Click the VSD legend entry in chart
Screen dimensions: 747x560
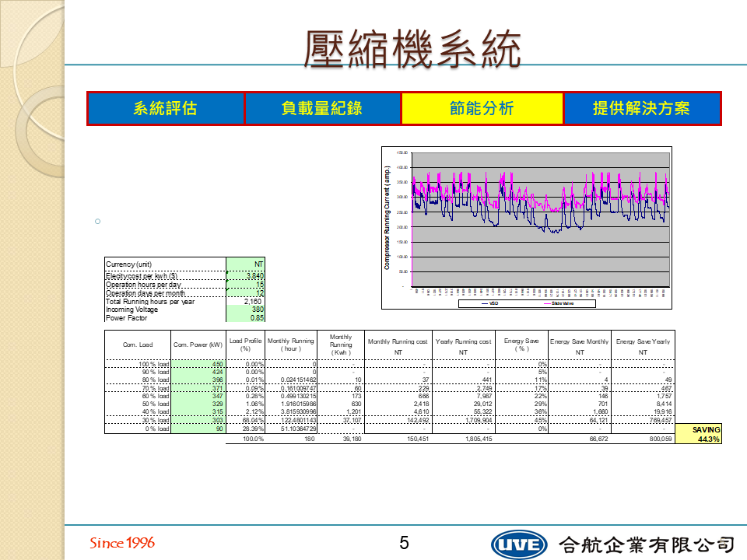pyautogui.click(x=489, y=303)
